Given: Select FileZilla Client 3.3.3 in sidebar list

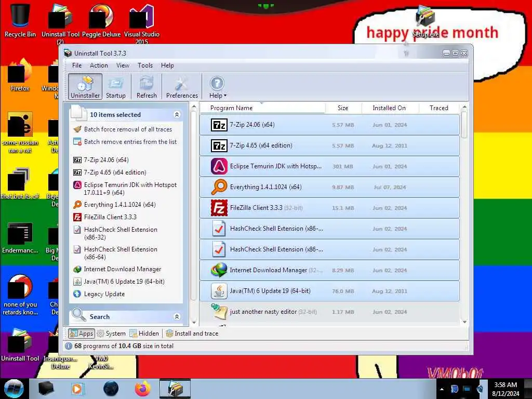Looking at the screenshot, I should click(110, 217).
